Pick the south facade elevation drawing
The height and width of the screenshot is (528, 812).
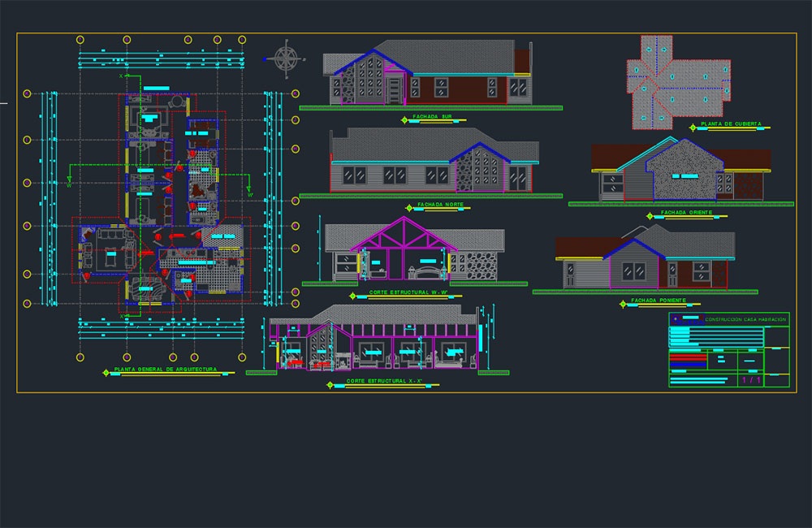tap(431, 74)
